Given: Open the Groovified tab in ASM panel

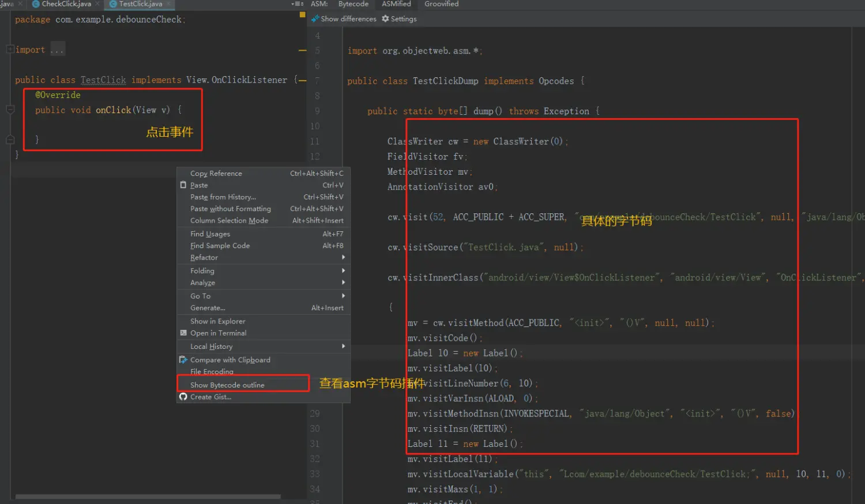Looking at the screenshot, I should [x=441, y=4].
